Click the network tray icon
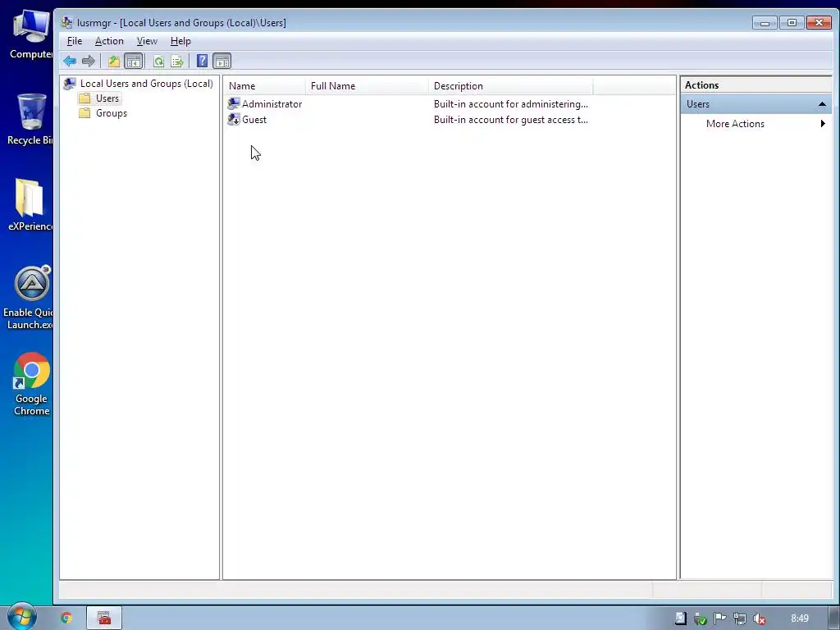This screenshot has height=630, width=840. pyautogui.click(x=739, y=619)
